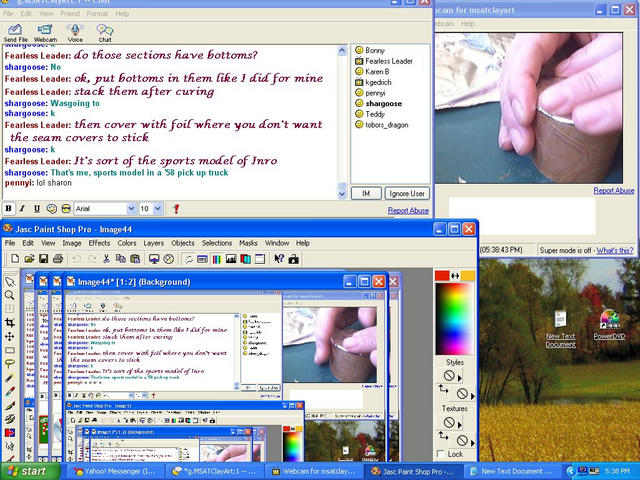Select the Freehand lasso tool
Image resolution: width=640 pixels, height=480 pixels.
10,364
